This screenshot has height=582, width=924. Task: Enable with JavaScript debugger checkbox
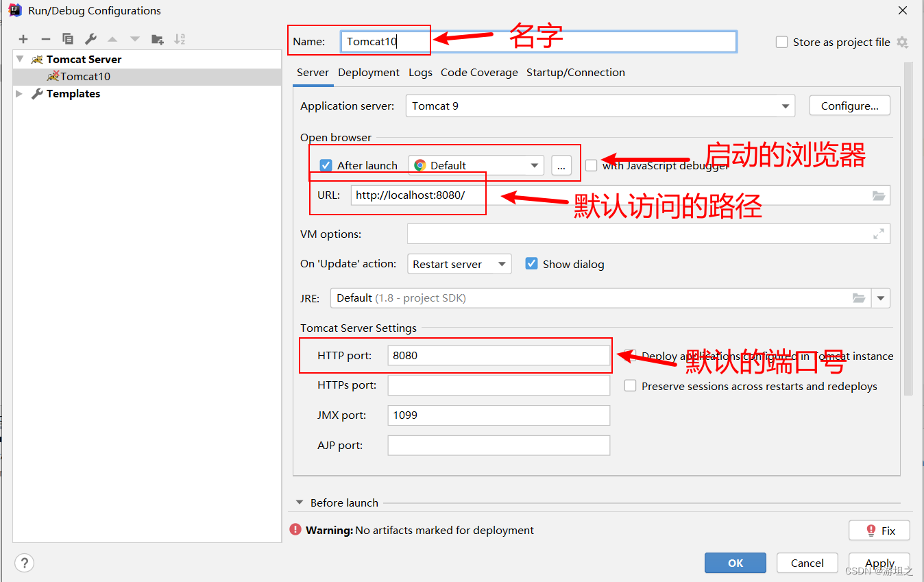pyautogui.click(x=592, y=165)
